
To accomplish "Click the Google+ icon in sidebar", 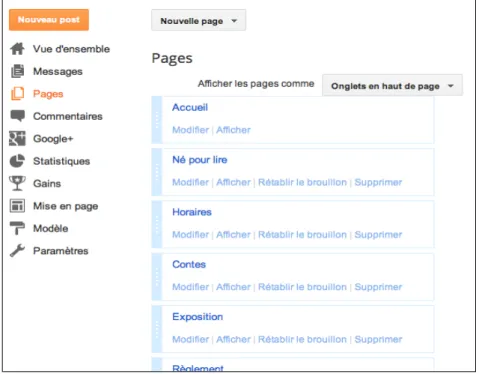I will tap(17, 138).
